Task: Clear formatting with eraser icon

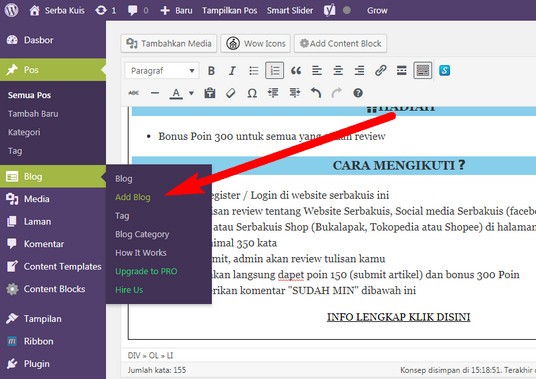Action: pos(231,93)
